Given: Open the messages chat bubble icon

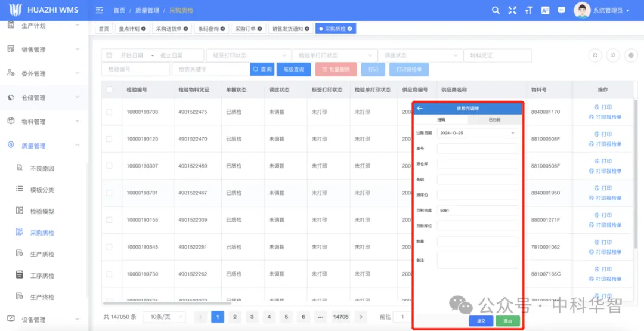Looking at the screenshot, I should click(561, 10).
